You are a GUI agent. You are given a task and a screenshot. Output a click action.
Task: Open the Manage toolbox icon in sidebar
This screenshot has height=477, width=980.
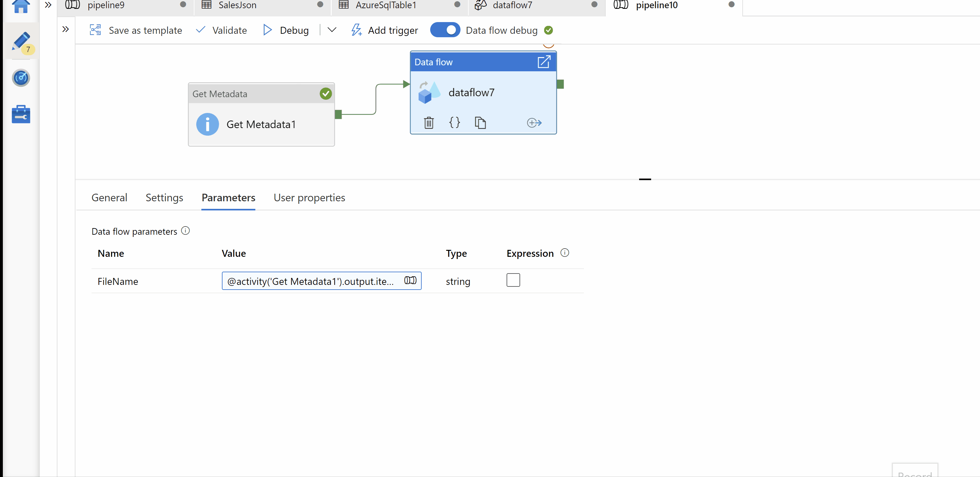[21, 115]
